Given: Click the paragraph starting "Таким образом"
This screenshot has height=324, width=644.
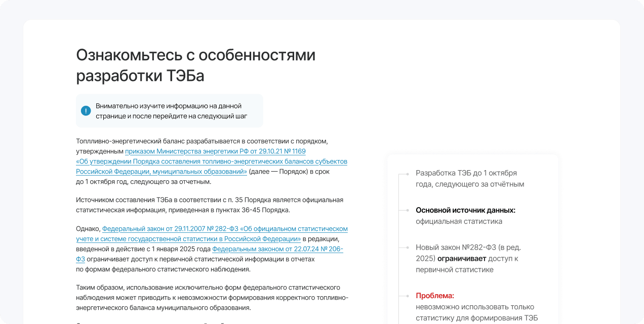Looking at the screenshot, I should pyautogui.click(x=212, y=297).
